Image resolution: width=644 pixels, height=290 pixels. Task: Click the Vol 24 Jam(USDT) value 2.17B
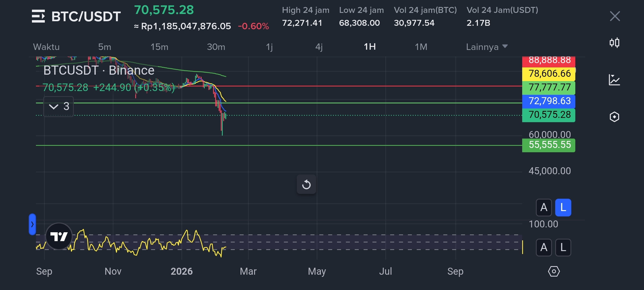(x=478, y=23)
